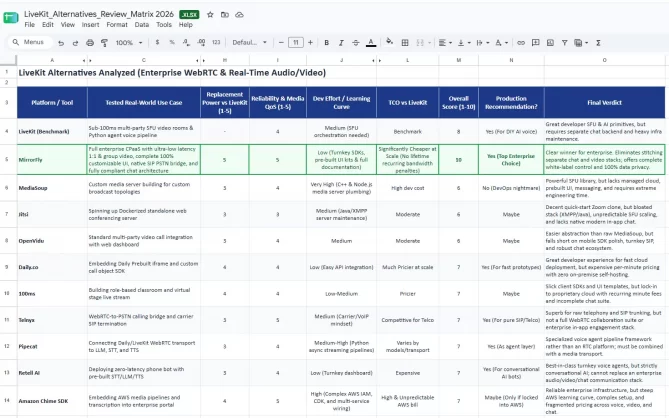
Task: Select the 'No (DevOps nightmare)' cell
Action: click(x=511, y=188)
